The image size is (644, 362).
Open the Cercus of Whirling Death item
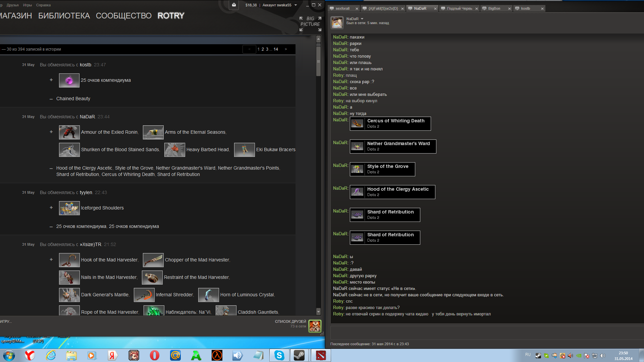390,123
